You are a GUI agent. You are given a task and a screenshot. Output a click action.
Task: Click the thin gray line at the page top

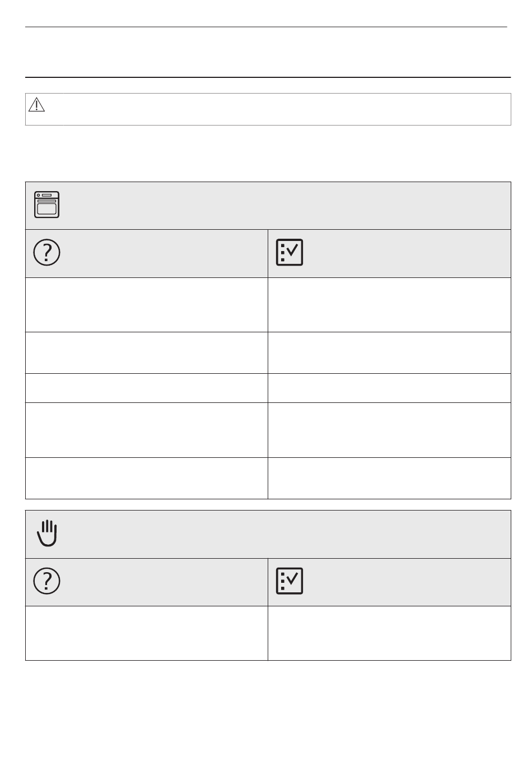266,26
